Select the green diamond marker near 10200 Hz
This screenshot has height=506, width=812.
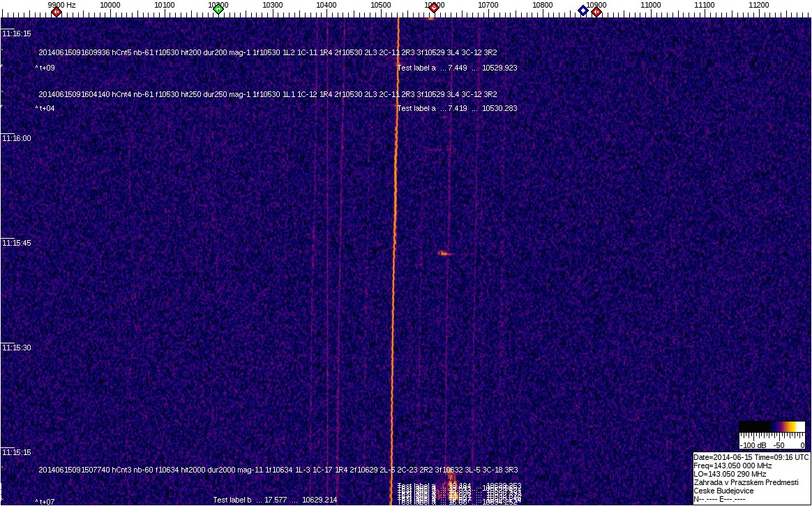coord(218,9)
